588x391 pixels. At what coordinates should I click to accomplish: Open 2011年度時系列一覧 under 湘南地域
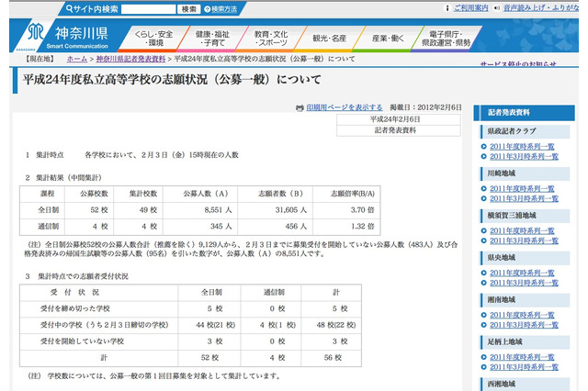[x=522, y=316]
